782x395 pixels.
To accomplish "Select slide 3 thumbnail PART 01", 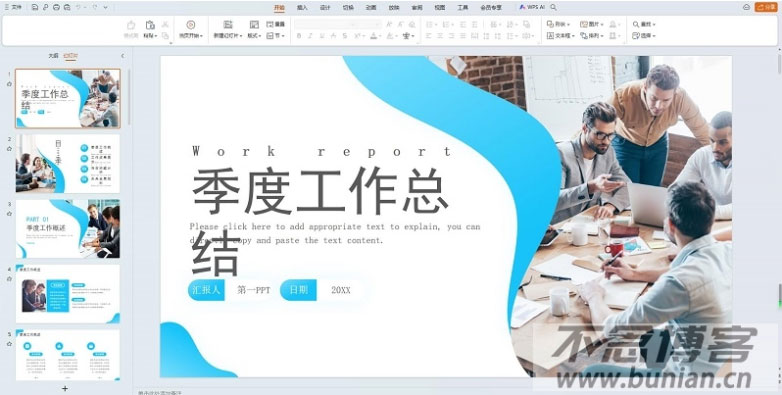I will [68, 228].
